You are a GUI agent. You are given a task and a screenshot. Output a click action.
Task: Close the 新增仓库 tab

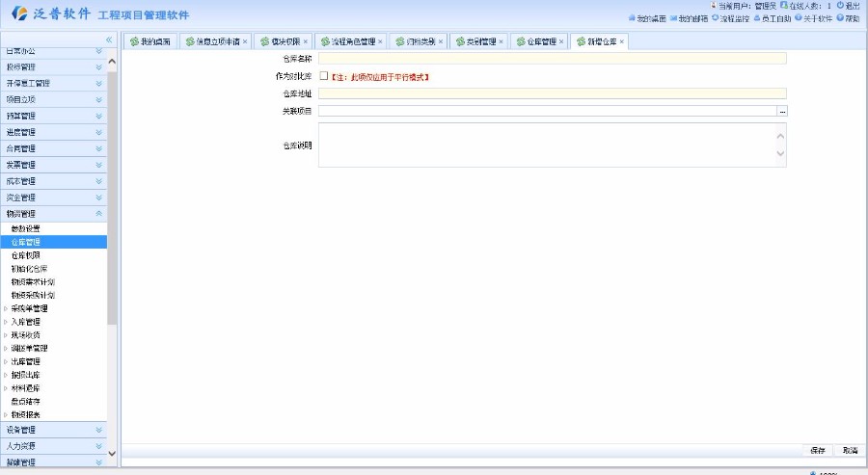[x=622, y=41]
